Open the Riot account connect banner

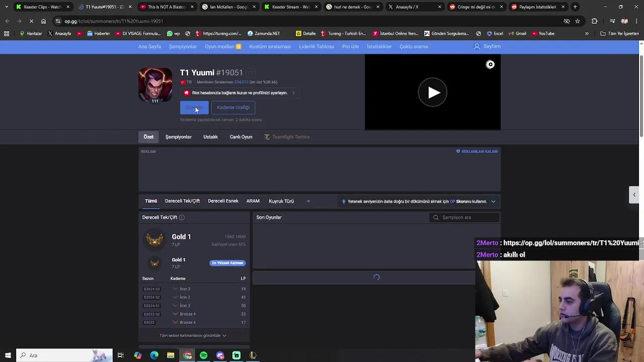(239, 93)
